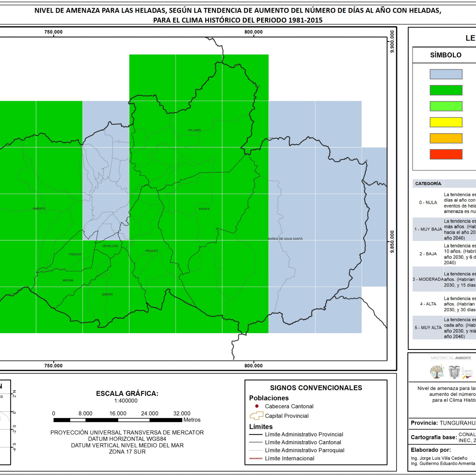Click the BAÑOS DE AGUA SANTA label
Viewport: 476px width, 476px height.
pyautogui.click(x=285, y=239)
